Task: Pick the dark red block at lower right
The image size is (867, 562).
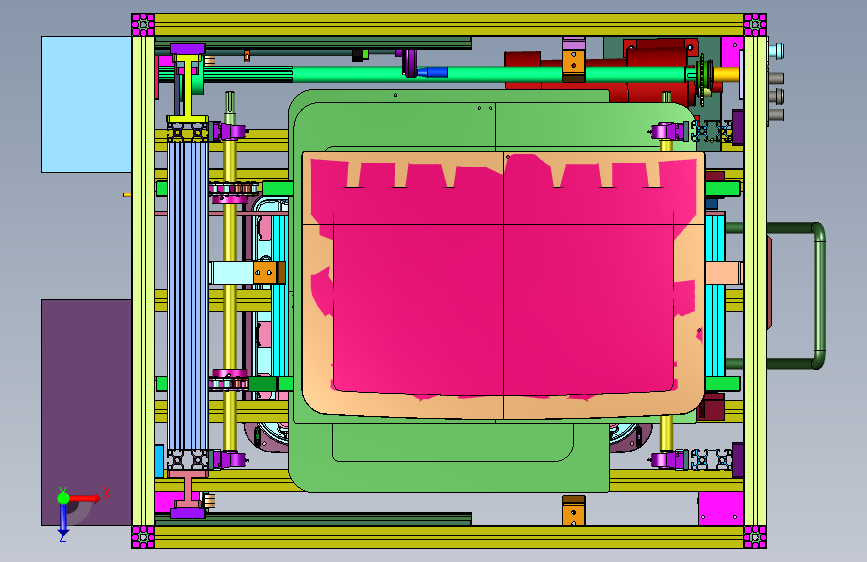Action: (x=711, y=407)
